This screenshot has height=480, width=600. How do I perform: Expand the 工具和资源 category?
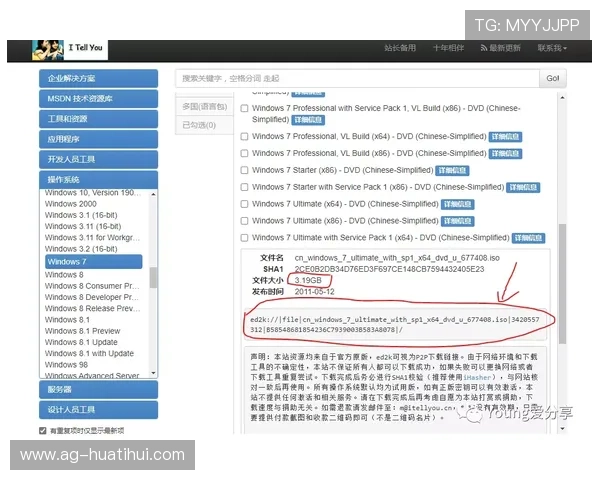pos(98,119)
